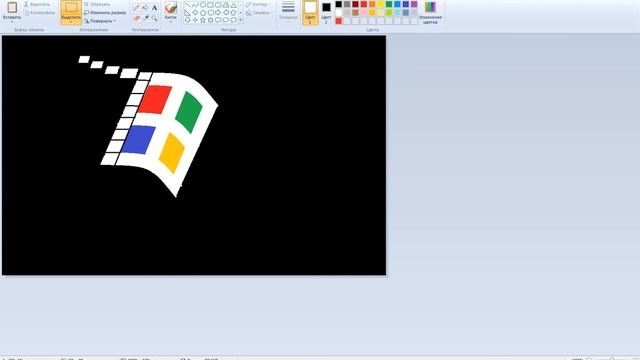Choose the Diamond shape

pos(195,13)
